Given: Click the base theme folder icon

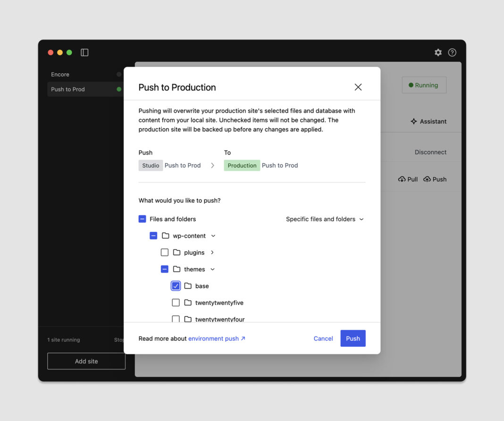Looking at the screenshot, I should pyautogui.click(x=188, y=286).
